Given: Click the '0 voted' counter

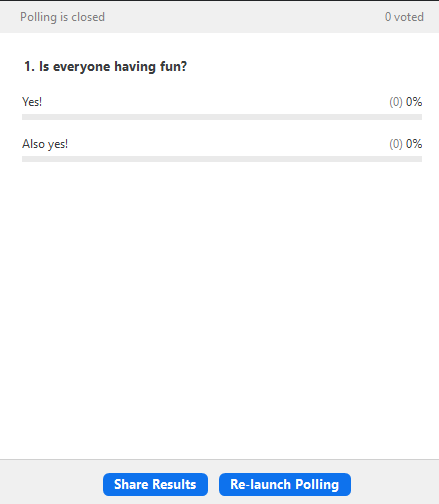Looking at the screenshot, I should [404, 17].
